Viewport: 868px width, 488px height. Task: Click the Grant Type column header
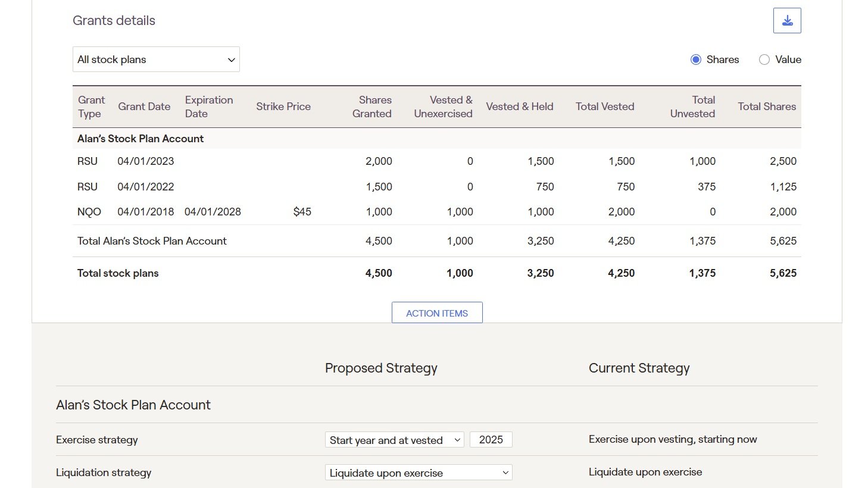click(91, 107)
